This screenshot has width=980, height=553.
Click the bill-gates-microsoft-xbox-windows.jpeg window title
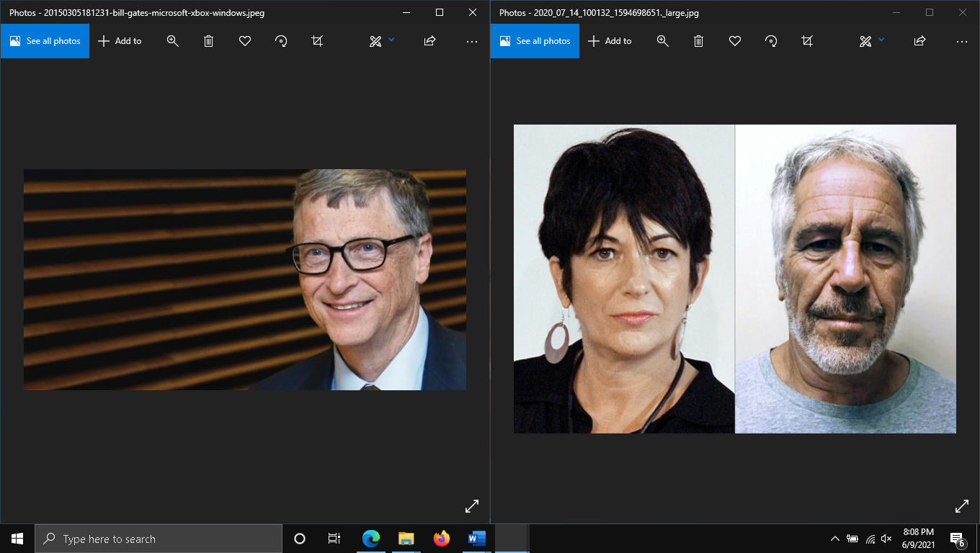[137, 13]
